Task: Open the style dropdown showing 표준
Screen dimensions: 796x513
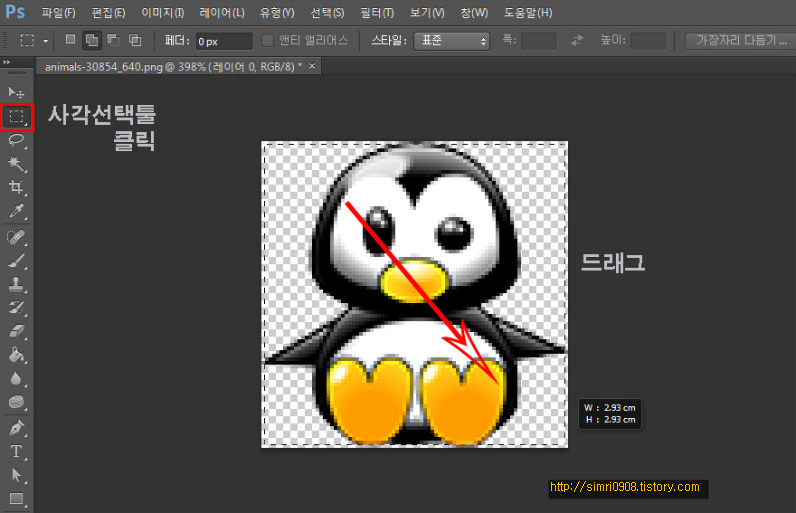Action: click(x=451, y=41)
